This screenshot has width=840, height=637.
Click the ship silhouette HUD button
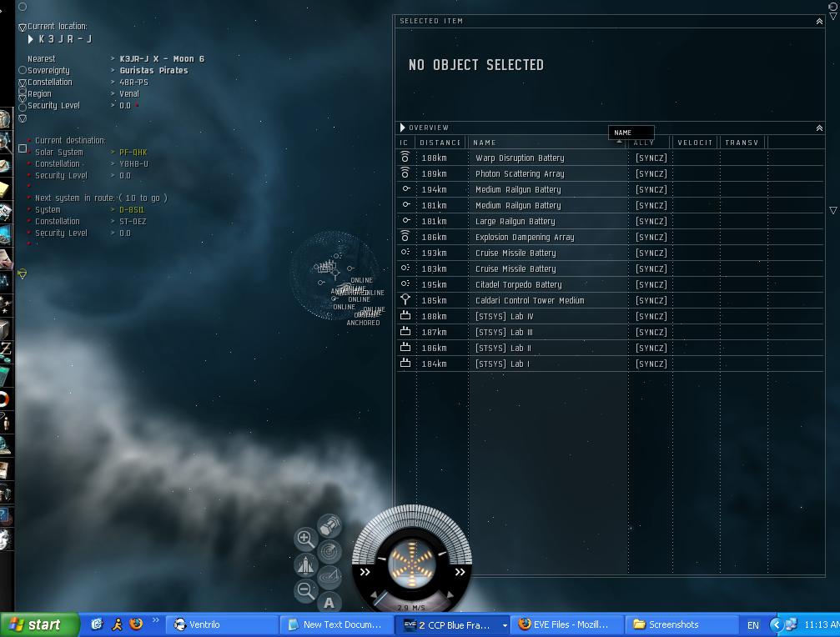click(305, 564)
